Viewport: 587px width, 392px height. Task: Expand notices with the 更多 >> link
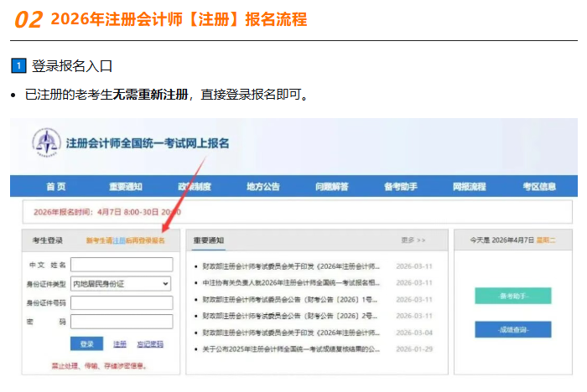(x=413, y=240)
